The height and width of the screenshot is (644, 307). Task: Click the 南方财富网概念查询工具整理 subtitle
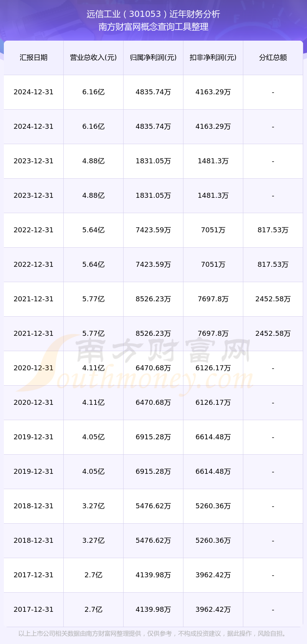click(153, 27)
